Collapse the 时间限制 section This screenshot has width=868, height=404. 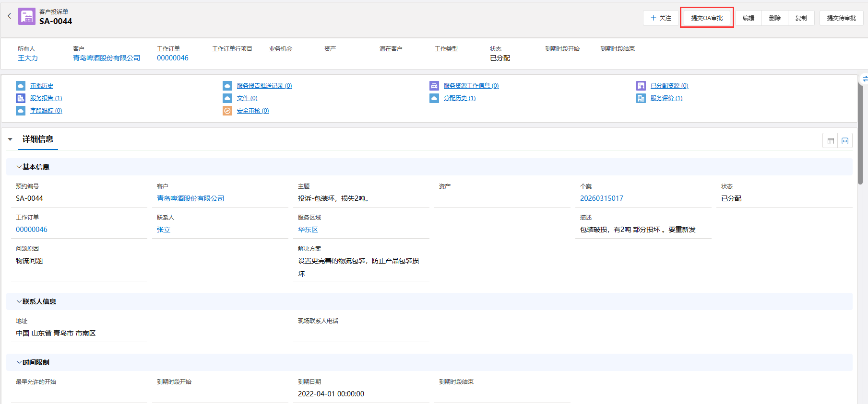coord(19,362)
